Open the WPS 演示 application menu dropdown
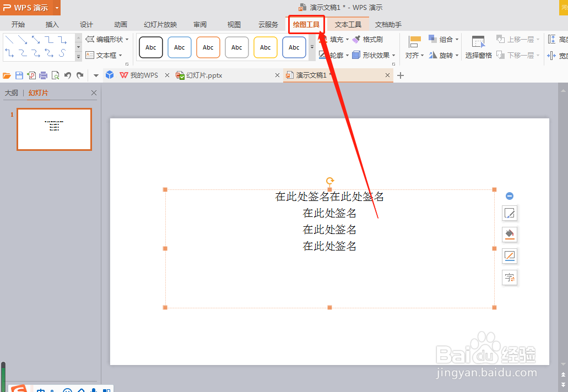This screenshot has height=392, width=568. [x=57, y=8]
